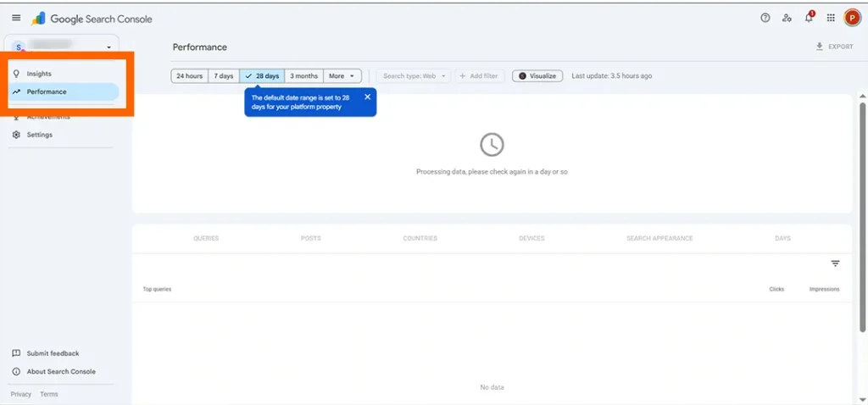Image resolution: width=868 pixels, height=405 pixels.
Task: Select the 28 days date range
Action: [263, 75]
